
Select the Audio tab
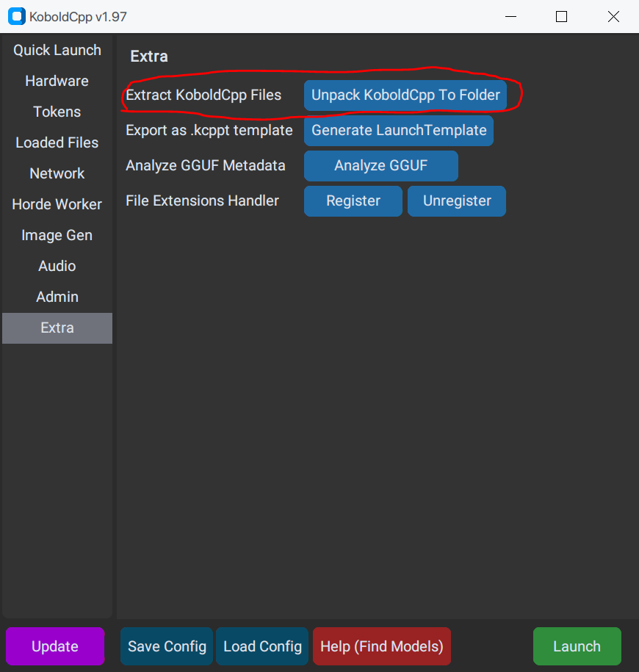pyautogui.click(x=57, y=266)
